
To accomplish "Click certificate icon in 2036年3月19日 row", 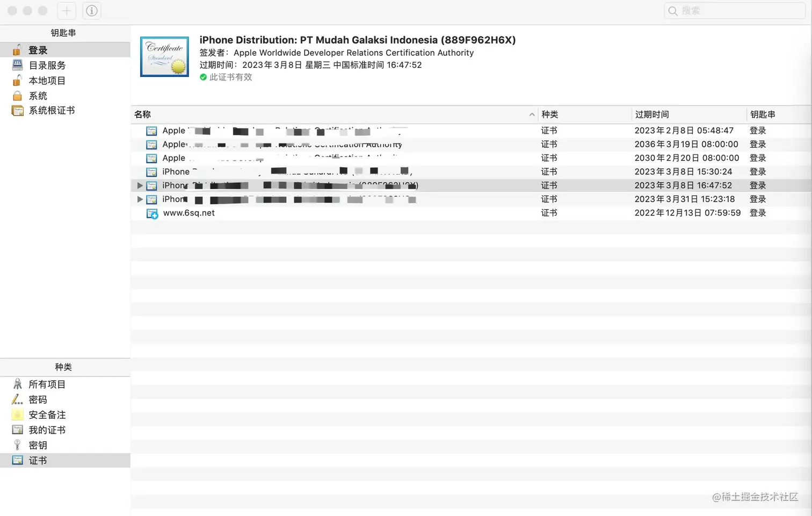I will (151, 145).
